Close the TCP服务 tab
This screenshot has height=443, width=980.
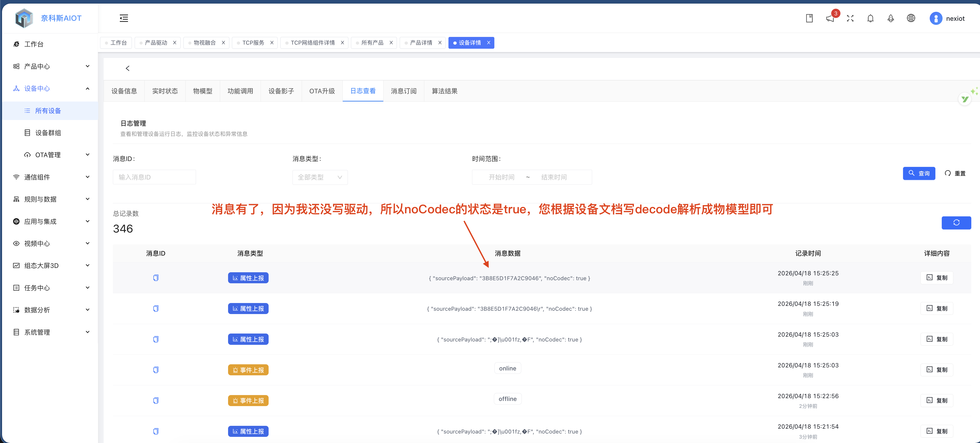click(272, 43)
